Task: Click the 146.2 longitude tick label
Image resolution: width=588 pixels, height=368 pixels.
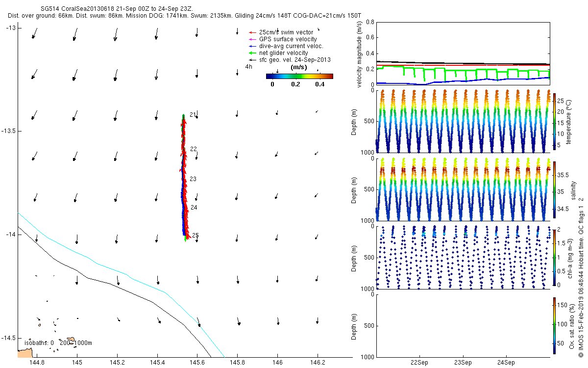Action: click(x=318, y=363)
